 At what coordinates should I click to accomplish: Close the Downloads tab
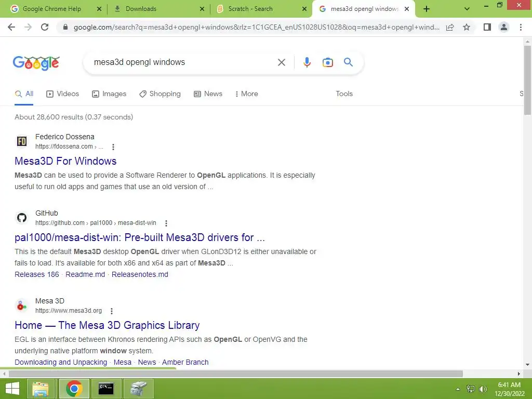[202, 9]
